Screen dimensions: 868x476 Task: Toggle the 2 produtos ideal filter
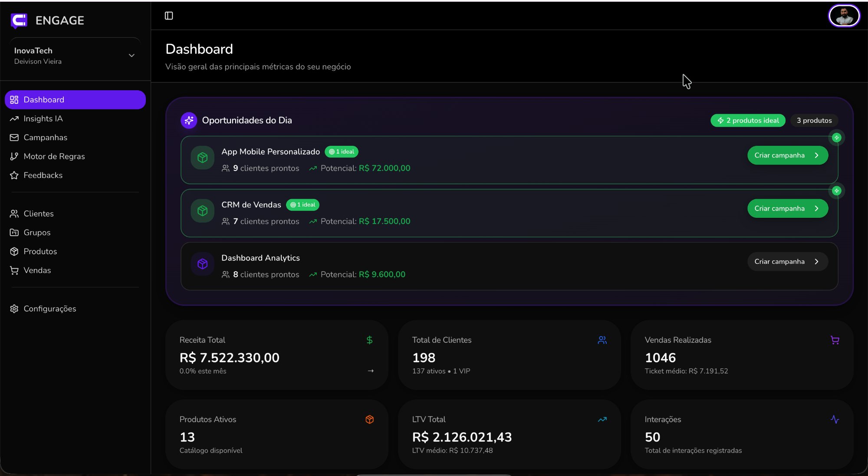[x=748, y=120]
